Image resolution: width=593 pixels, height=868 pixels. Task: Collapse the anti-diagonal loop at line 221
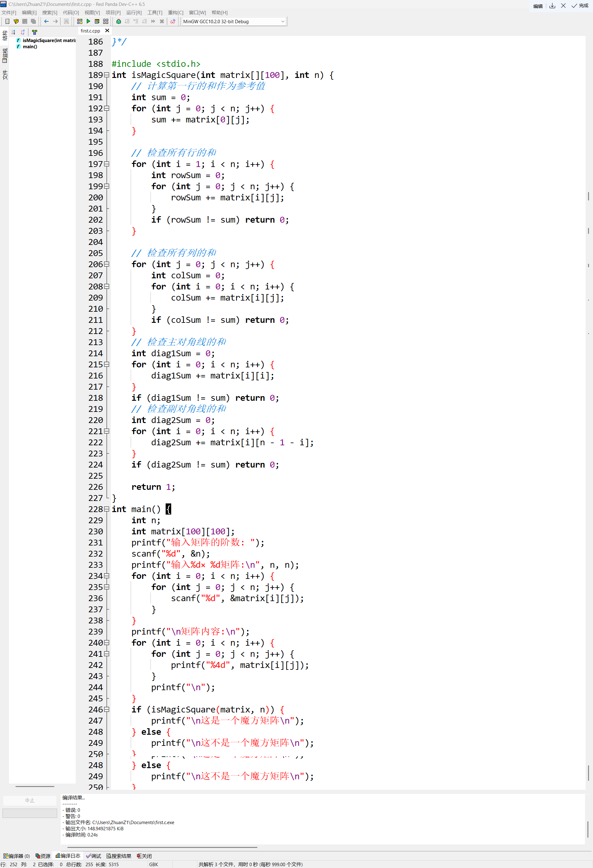[107, 431]
